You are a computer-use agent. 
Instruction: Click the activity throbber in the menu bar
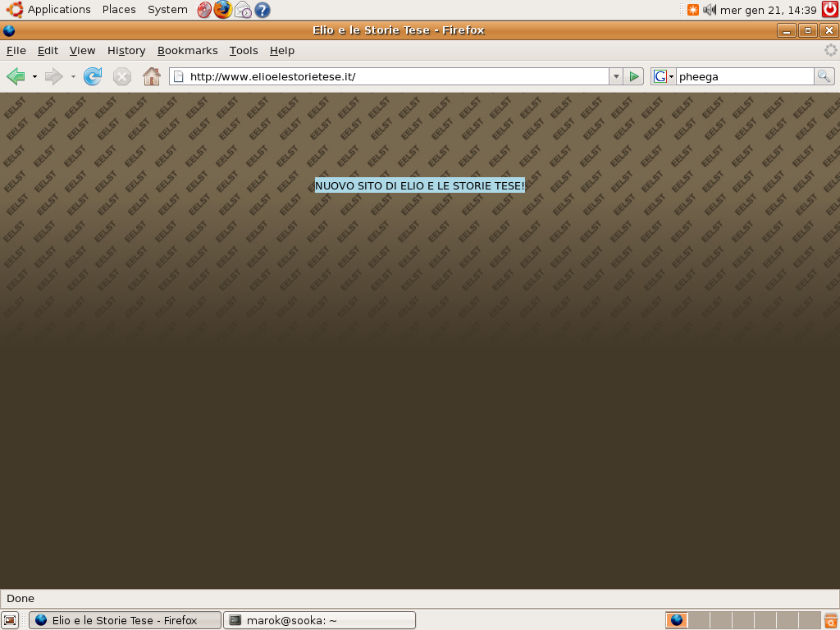[x=830, y=50]
